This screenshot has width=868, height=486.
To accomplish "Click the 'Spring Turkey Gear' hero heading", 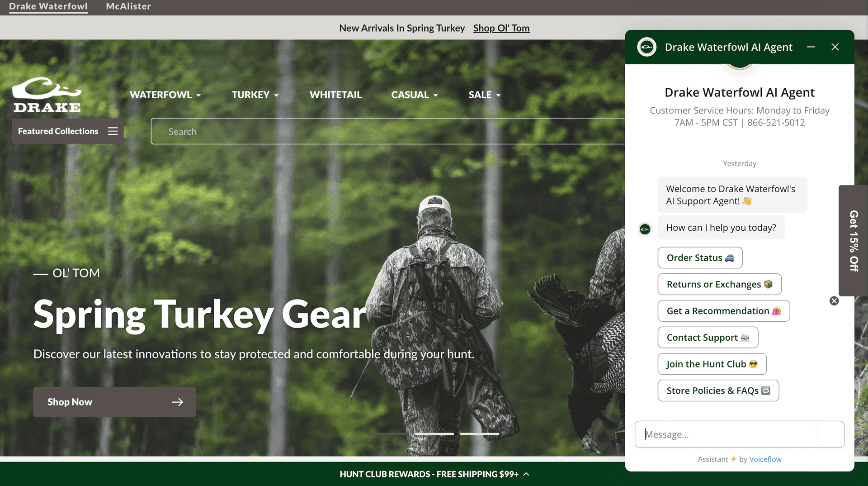I will [x=200, y=314].
